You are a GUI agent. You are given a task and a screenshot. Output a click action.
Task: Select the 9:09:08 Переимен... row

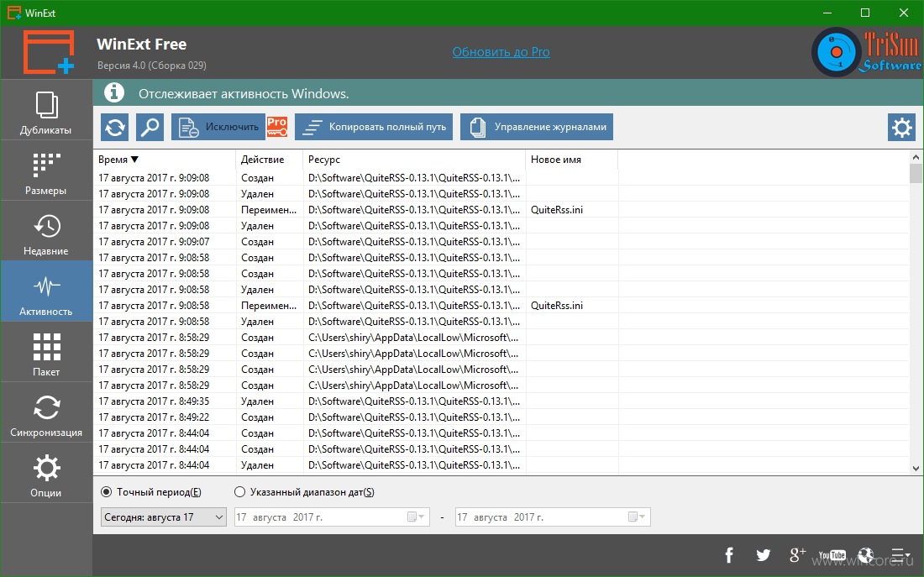click(502, 210)
